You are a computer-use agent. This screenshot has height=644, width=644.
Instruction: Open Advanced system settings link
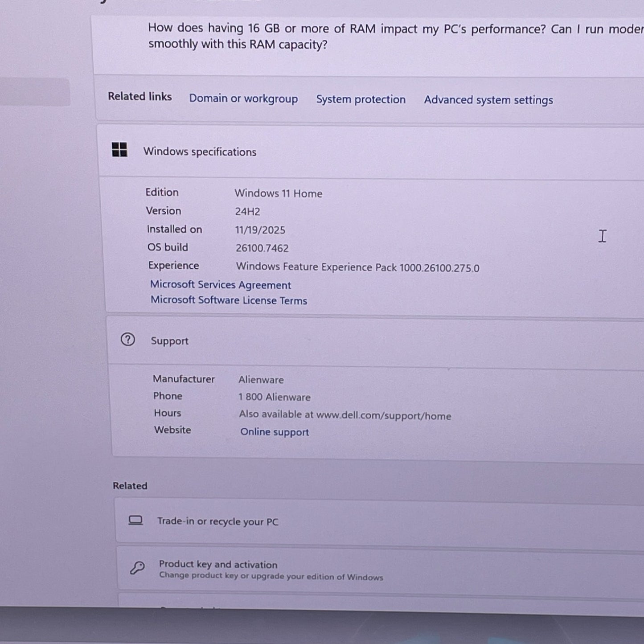488,100
